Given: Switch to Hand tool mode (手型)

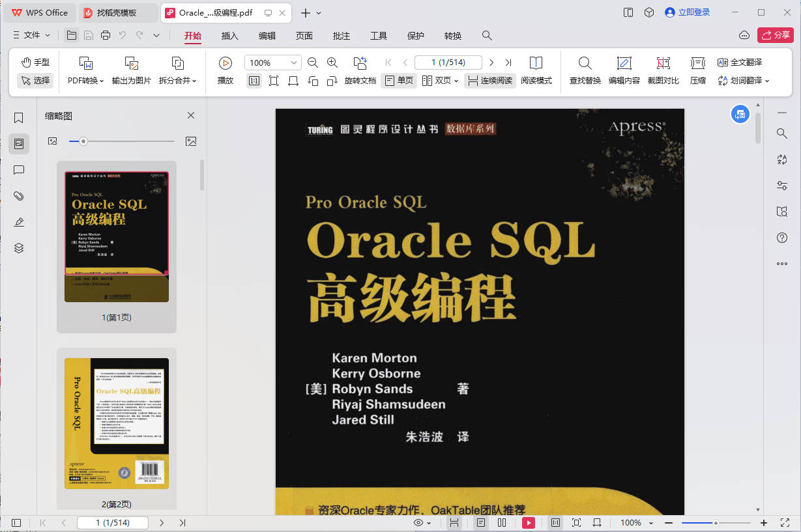Looking at the screenshot, I should [x=35, y=62].
